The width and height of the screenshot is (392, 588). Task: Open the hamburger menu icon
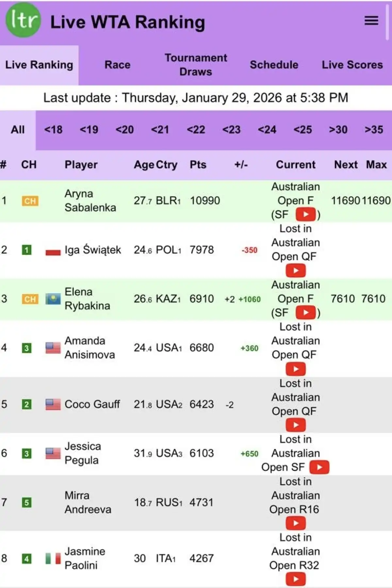coord(371,21)
